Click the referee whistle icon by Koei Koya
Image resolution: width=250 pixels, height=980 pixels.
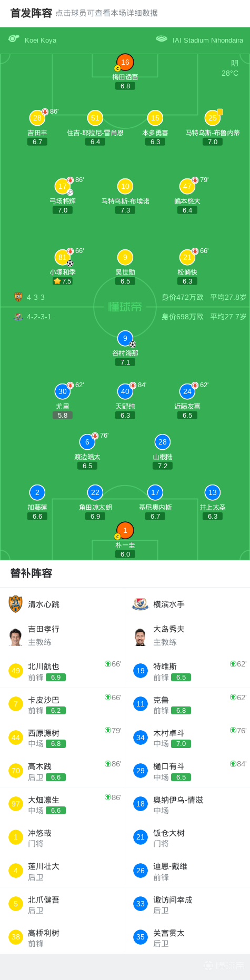click(14, 39)
